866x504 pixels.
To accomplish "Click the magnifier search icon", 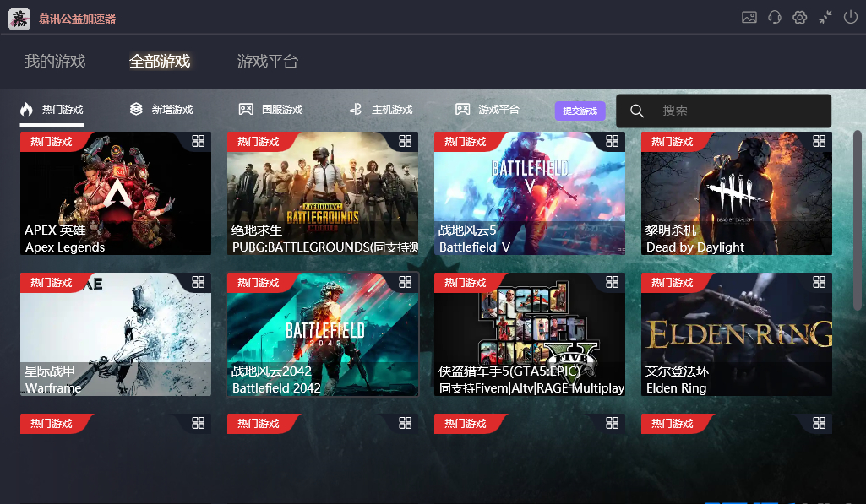I will pos(638,111).
